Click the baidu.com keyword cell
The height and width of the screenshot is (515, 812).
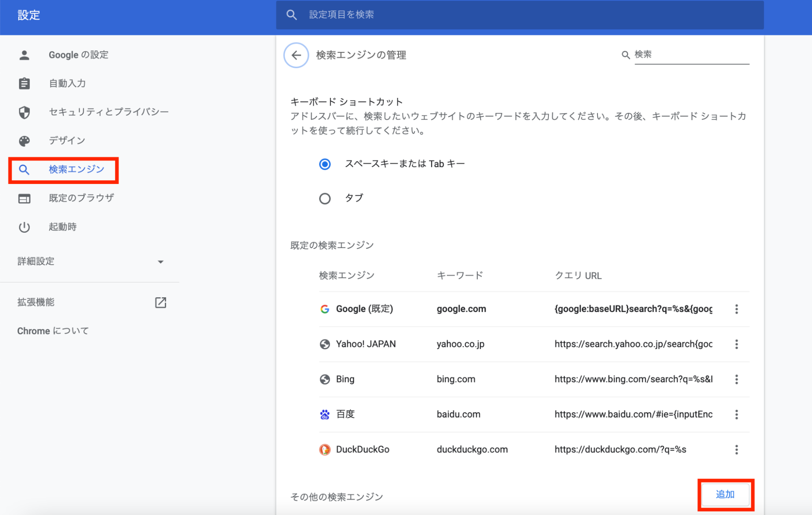pyautogui.click(x=458, y=414)
